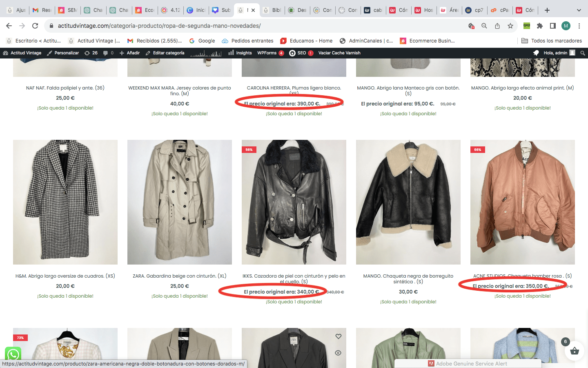
Task: Open H&M checked coat product image
Action: [x=65, y=202]
